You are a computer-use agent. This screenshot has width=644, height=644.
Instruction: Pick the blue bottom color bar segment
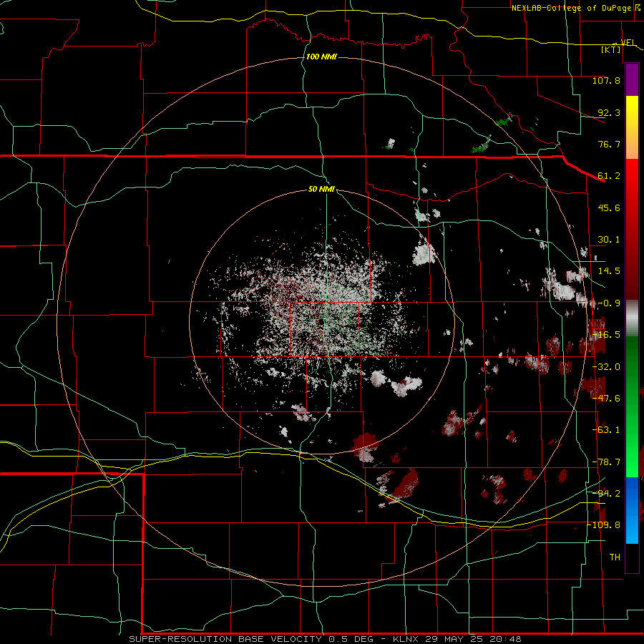632,510
